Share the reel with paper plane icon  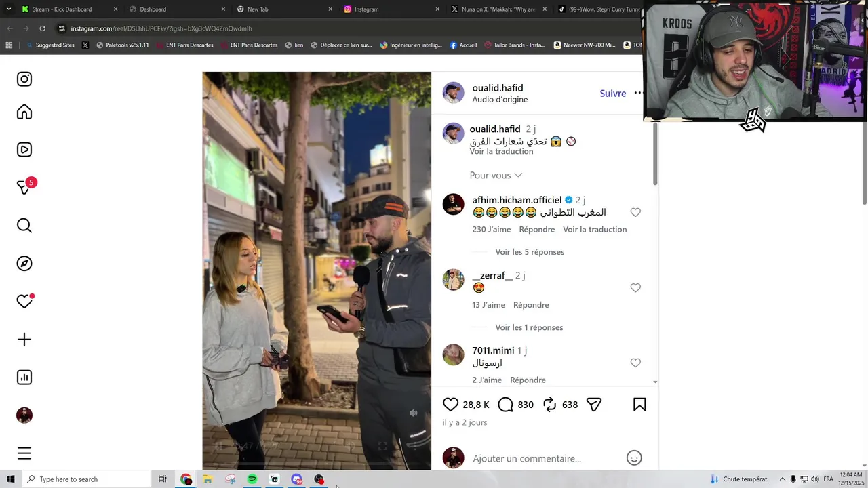[x=594, y=405]
